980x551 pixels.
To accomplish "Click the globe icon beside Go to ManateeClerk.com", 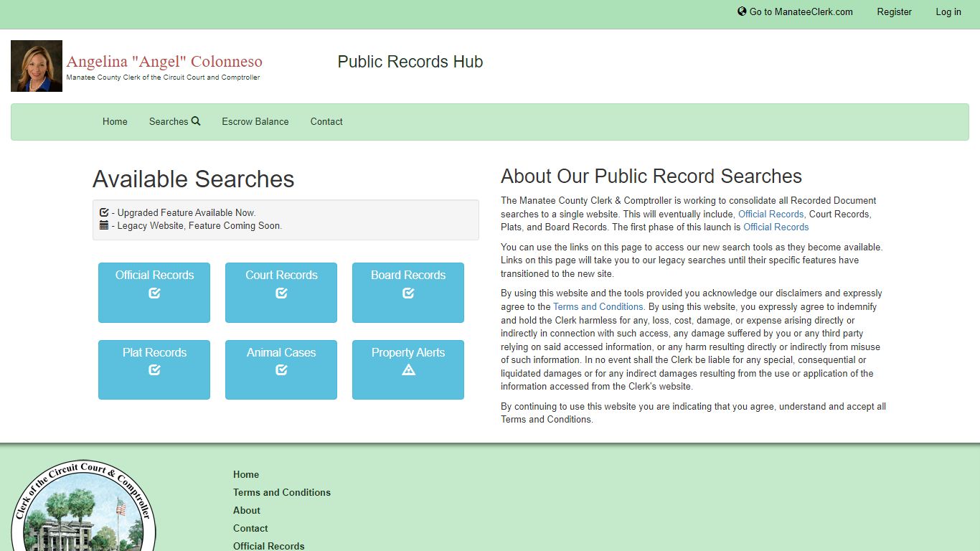I will (742, 11).
